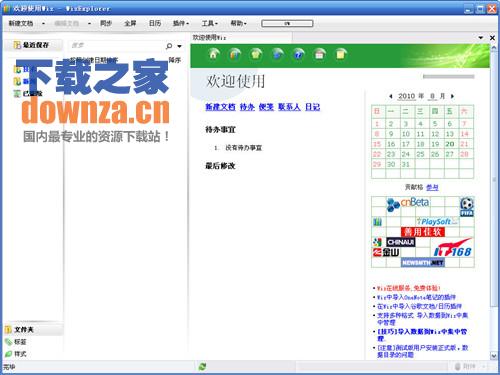Go to the previous month in the calendar

[x=391, y=96]
